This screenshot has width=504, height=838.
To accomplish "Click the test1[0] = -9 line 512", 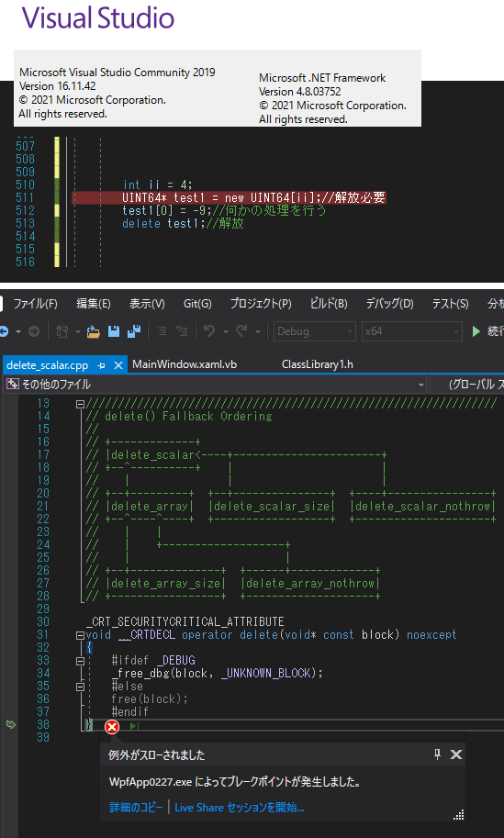I will (x=224, y=210).
